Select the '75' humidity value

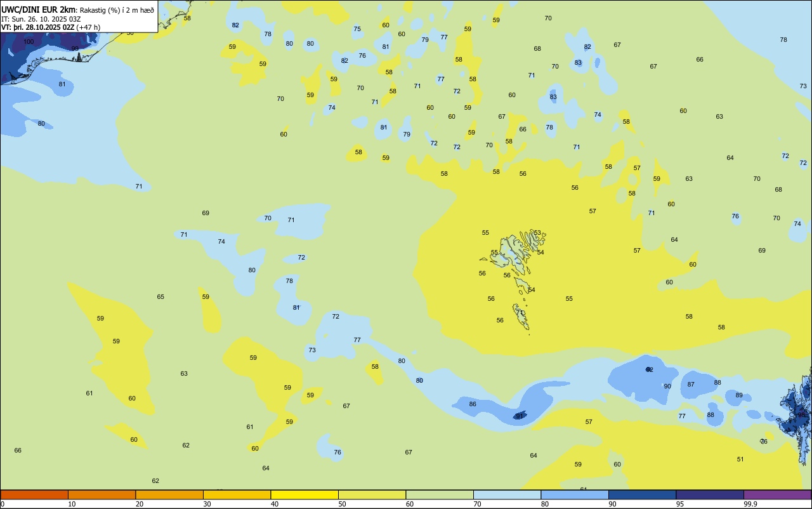point(357,29)
